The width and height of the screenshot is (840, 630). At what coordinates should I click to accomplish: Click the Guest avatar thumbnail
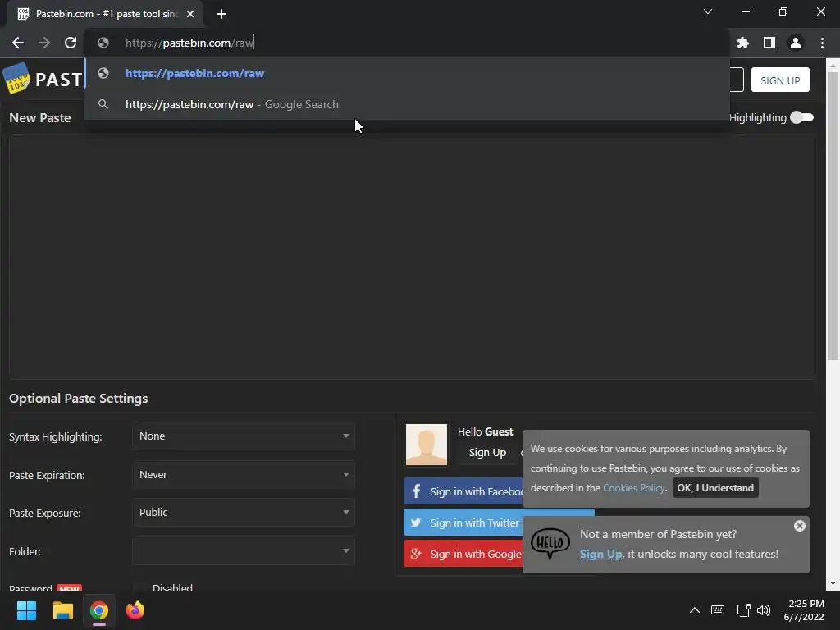[426, 444]
